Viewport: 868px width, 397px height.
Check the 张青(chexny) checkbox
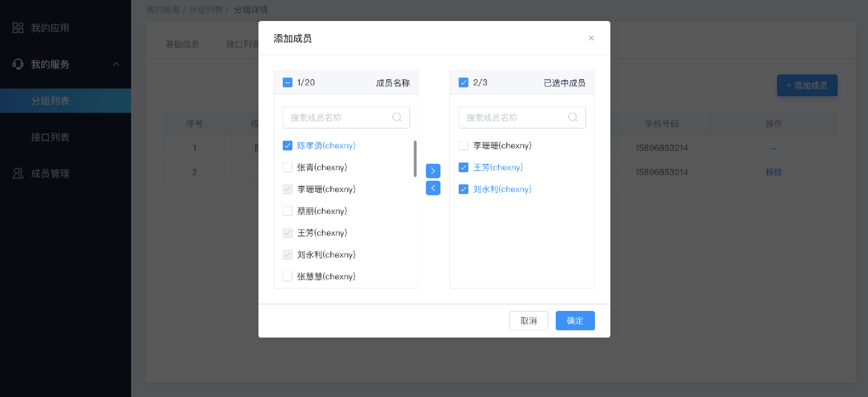coord(288,167)
